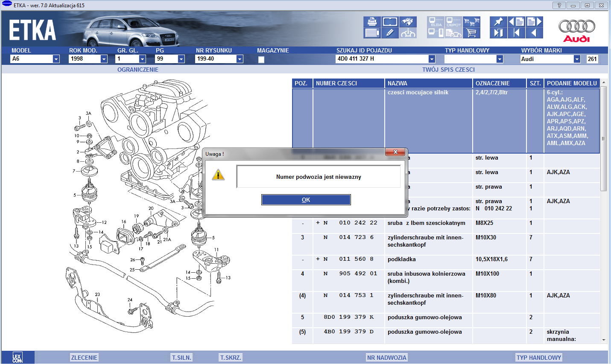Open the binoculars search tool
Image resolution: width=611 pixels, height=364 pixels.
click(x=408, y=22)
